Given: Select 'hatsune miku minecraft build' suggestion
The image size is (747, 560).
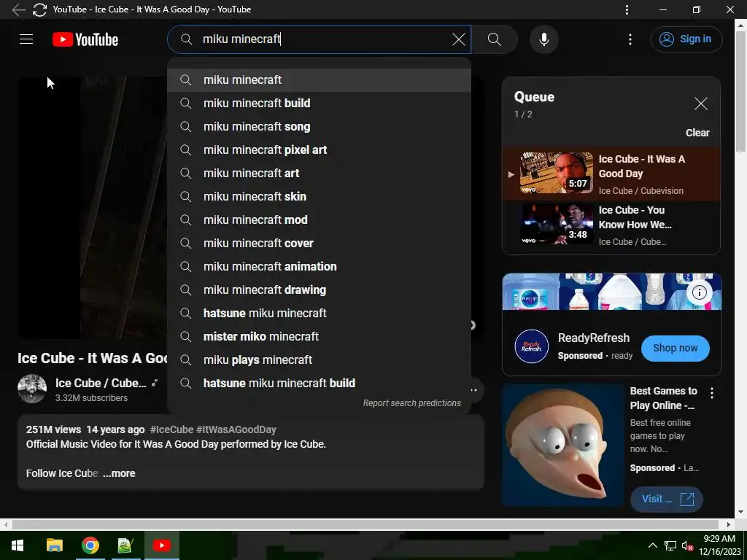Looking at the screenshot, I should click(x=320, y=384).
